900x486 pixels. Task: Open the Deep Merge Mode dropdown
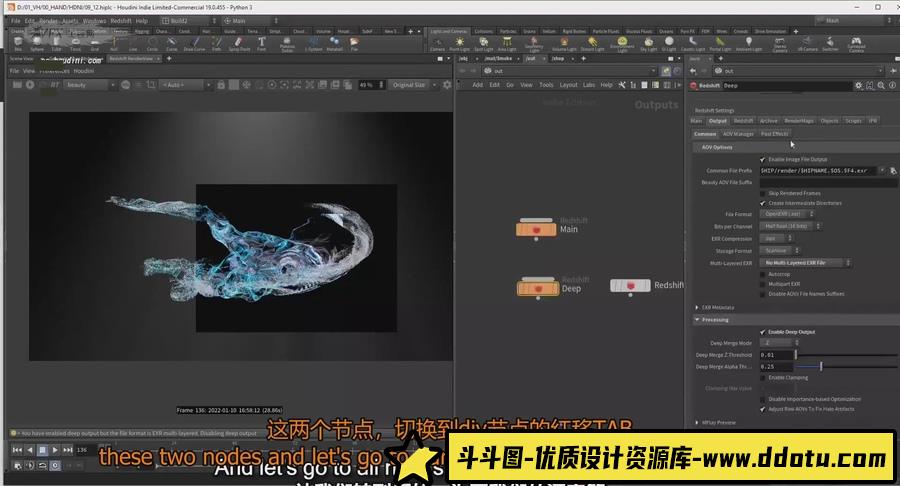(x=779, y=343)
